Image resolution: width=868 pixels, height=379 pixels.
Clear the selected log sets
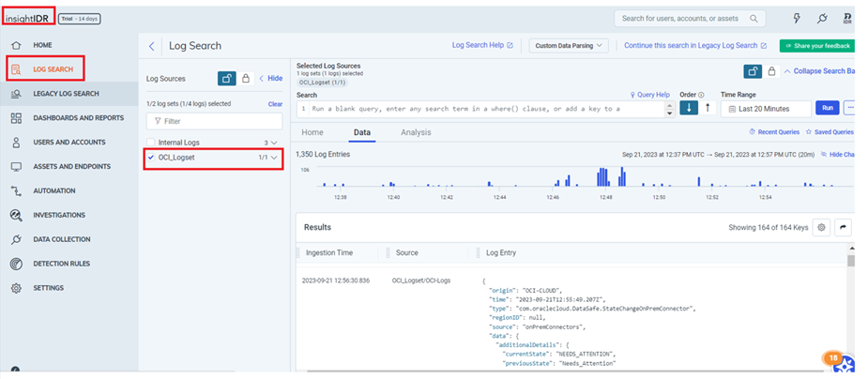pyautogui.click(x=275, y=104)
